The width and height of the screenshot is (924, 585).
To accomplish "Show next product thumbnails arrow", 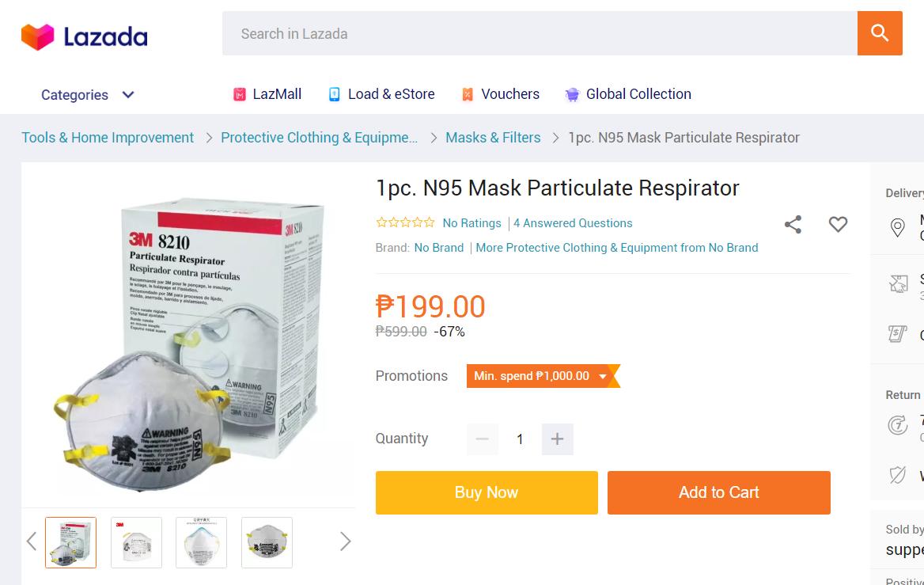I will point(346,541).
